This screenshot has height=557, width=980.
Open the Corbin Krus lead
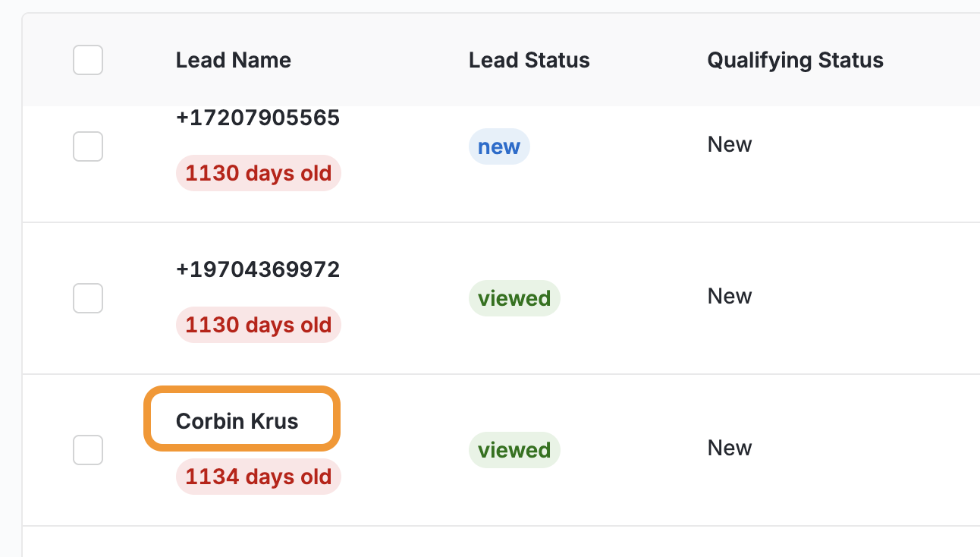coord(237,421)
